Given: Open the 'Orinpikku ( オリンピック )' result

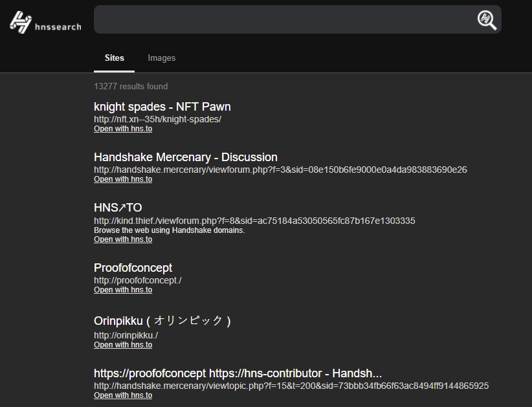Looking at the screenshot, I should pos(162,321).
